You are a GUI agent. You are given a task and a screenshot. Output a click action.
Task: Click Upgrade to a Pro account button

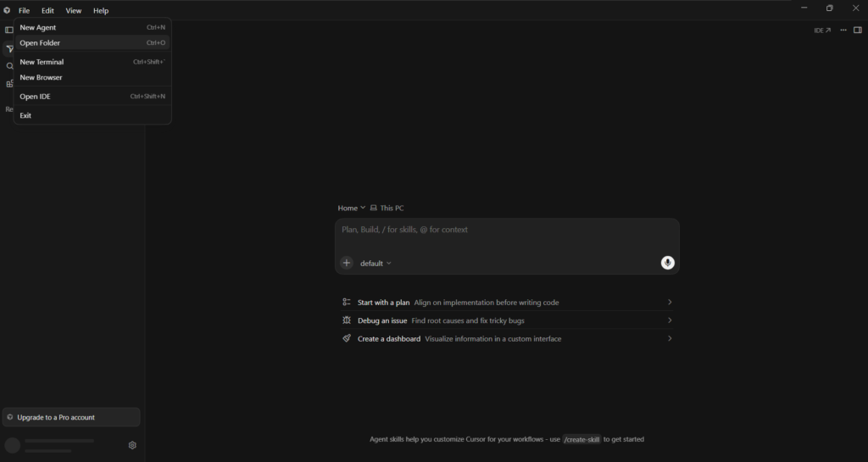71,417
